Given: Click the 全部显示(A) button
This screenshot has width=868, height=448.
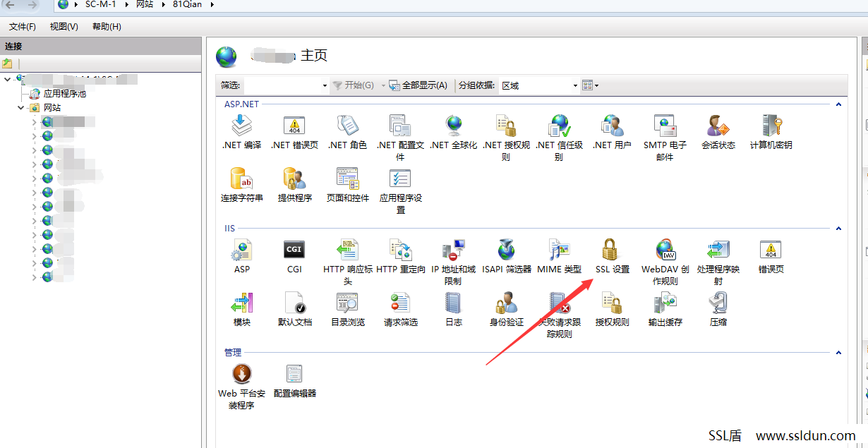Looking at the screenshot, I should coord(418,85).
